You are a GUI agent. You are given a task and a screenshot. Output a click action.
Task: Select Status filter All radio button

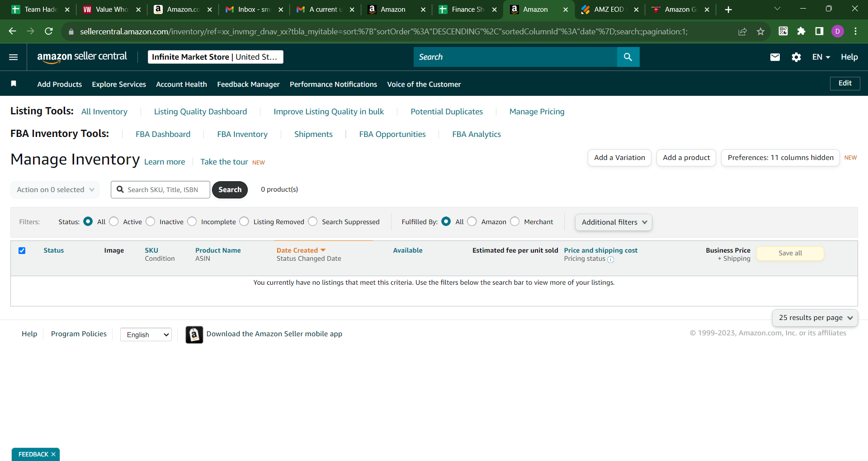tap(88, 221)
